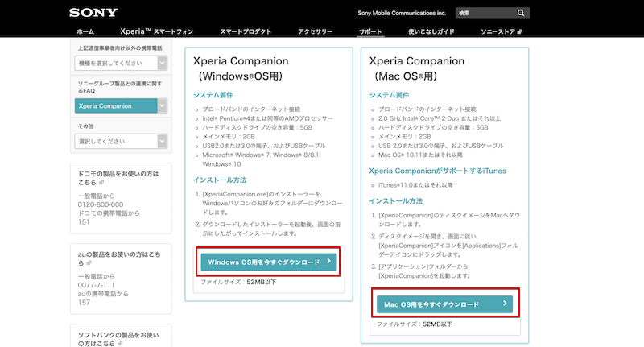This screenshot has height=347, width=644.
Task: Go to スマートプロダクト menu
Action: [x=246, y=31]
